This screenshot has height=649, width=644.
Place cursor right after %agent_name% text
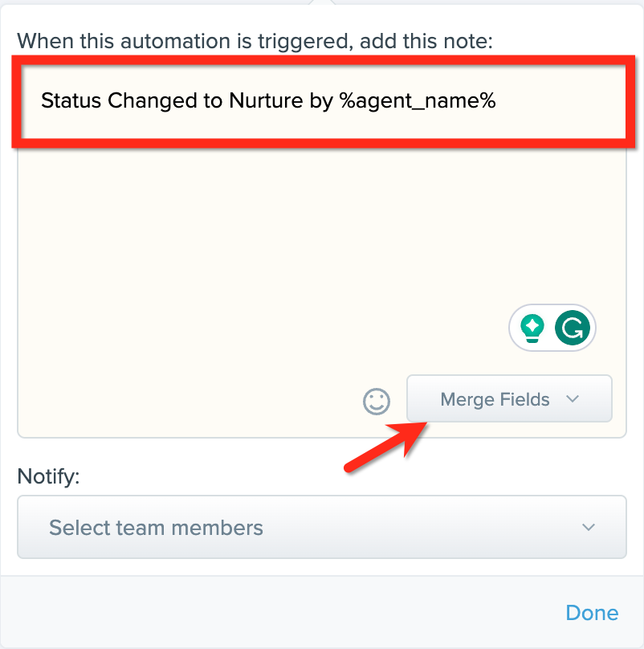pyautogui.click(x=498, y=101)
